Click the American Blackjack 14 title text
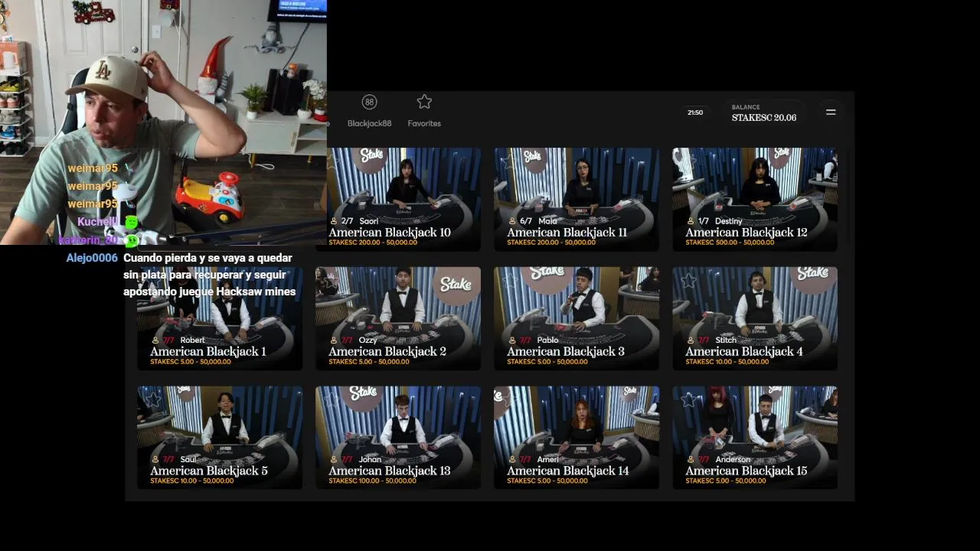Viewport: 980px width, 551px height. coord(568,471)
